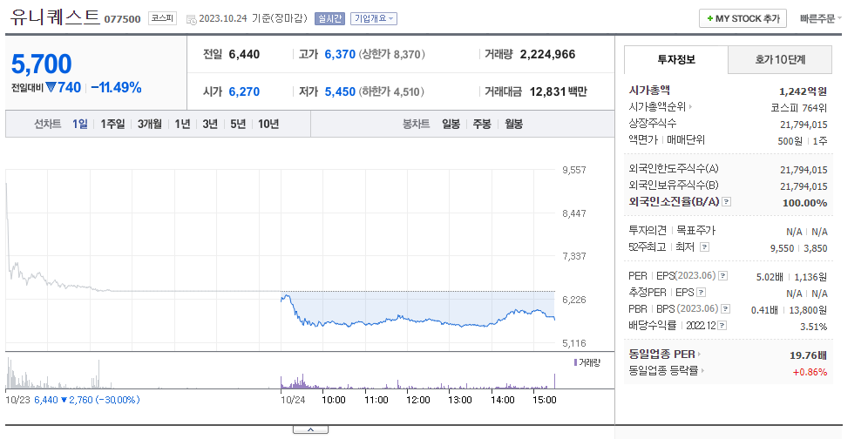Click the blue down-triangle next to 740
The height and width of the screenshot is (439, 868).
51,87
